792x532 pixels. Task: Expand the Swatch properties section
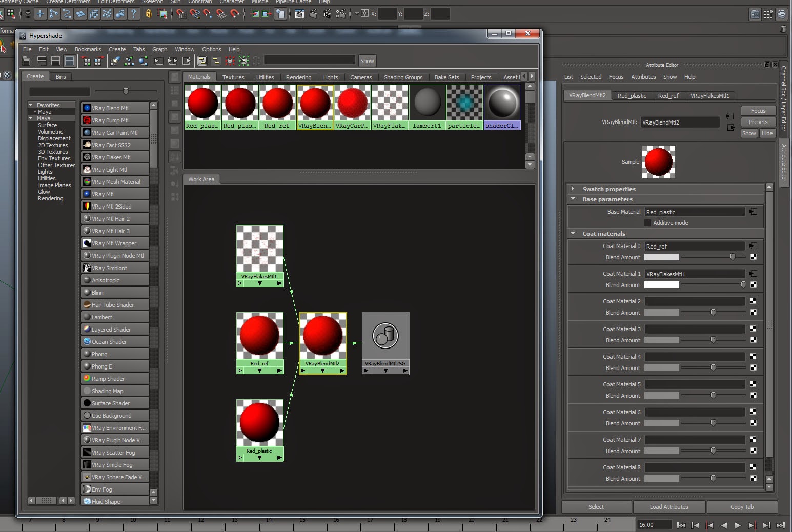[x=573, y=189]
